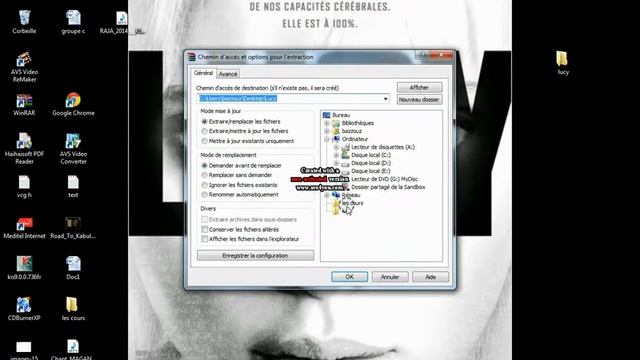Expand the Réseau tree node
The width and height of the screenshot is (640, 360).
327,195
